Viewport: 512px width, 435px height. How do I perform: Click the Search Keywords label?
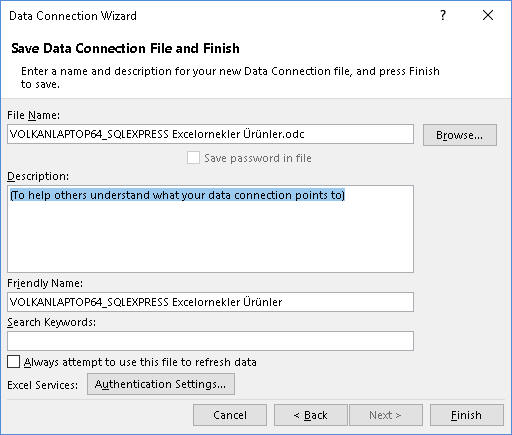pyautogui.click(x=51, y=322)
